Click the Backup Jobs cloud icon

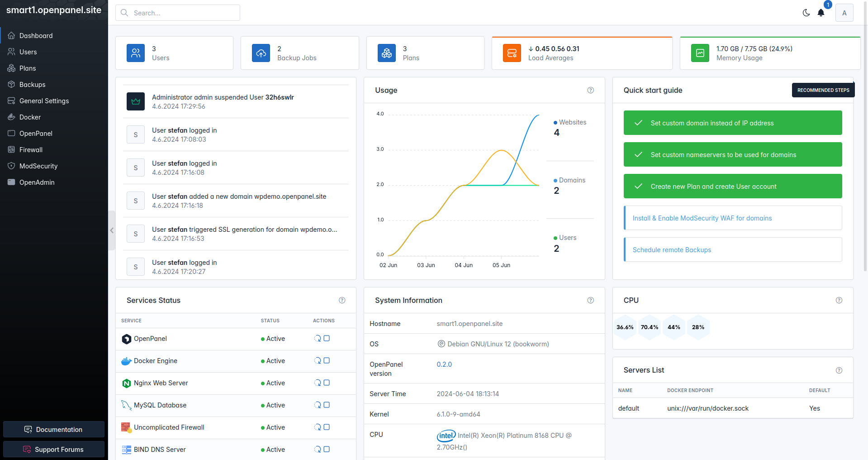[261, 53]
